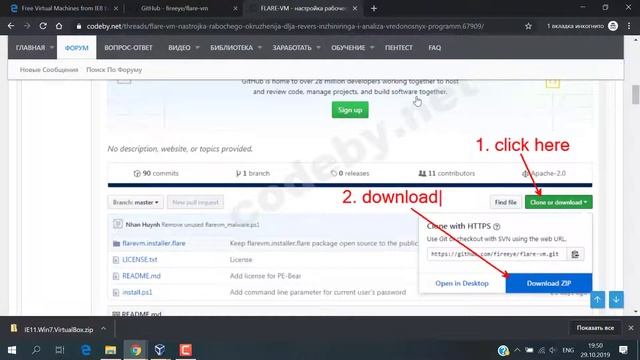This screenshot has width=640, height=360.
Task: Click the Find file button
Action: 505,202
